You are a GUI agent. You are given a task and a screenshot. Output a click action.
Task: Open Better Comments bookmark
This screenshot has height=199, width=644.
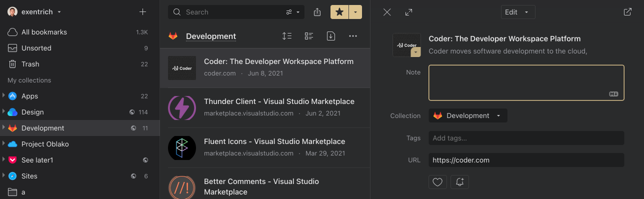[265, 183]
